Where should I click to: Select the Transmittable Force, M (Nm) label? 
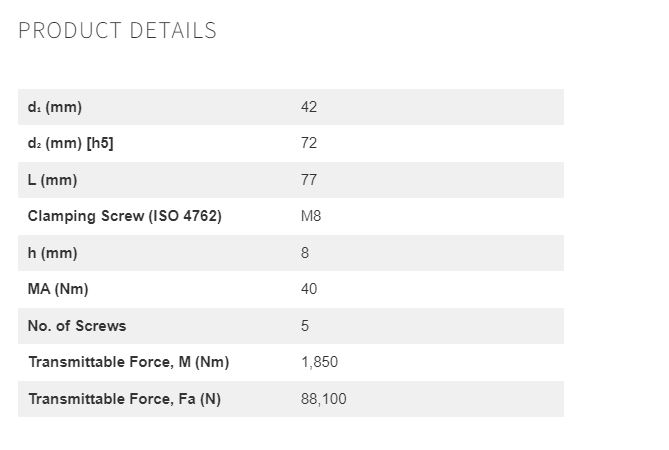click(129, 362)
